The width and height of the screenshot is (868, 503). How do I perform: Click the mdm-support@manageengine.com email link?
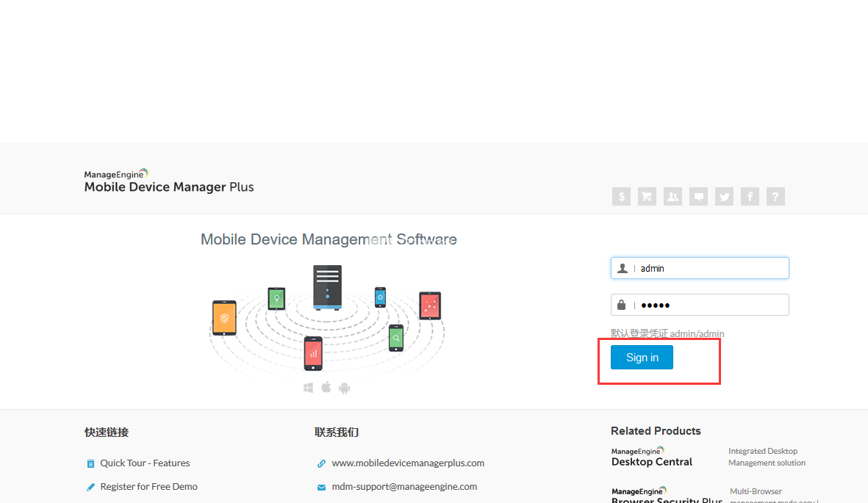(405, 487)
